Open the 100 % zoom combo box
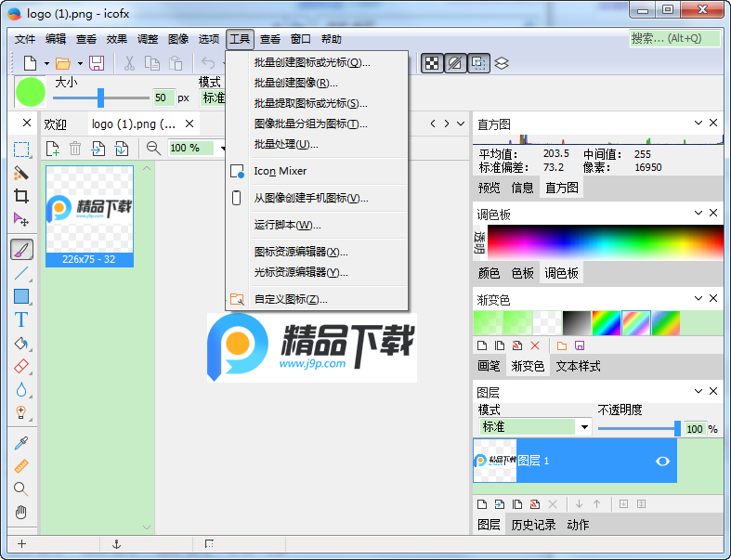731x560 pixels. pos(196,149)
